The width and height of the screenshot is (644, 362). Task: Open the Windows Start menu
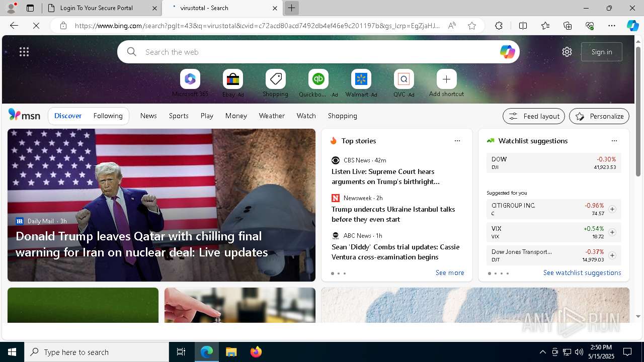(x=12, y=352)
